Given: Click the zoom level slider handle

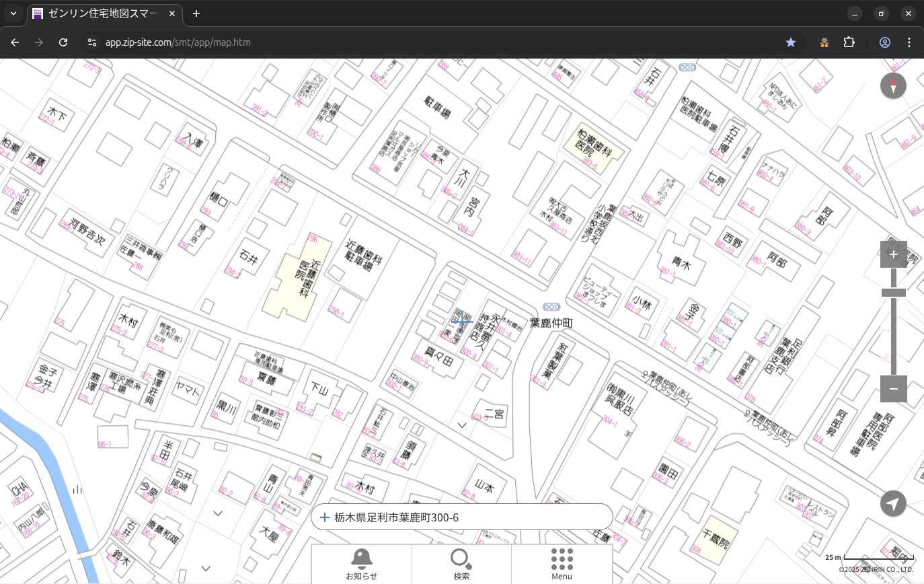Looking at the screenshot, I should (x=893, y=293).
